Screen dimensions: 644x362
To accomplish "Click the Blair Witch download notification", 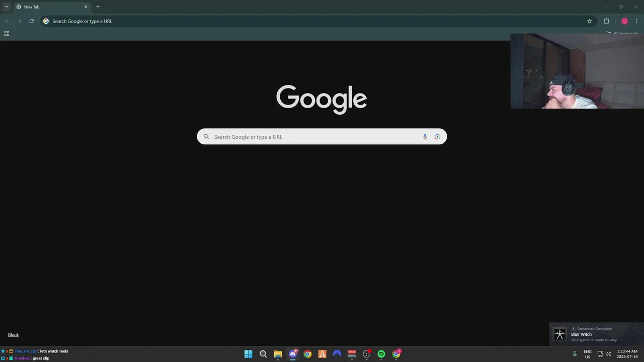I will (596, 334).
